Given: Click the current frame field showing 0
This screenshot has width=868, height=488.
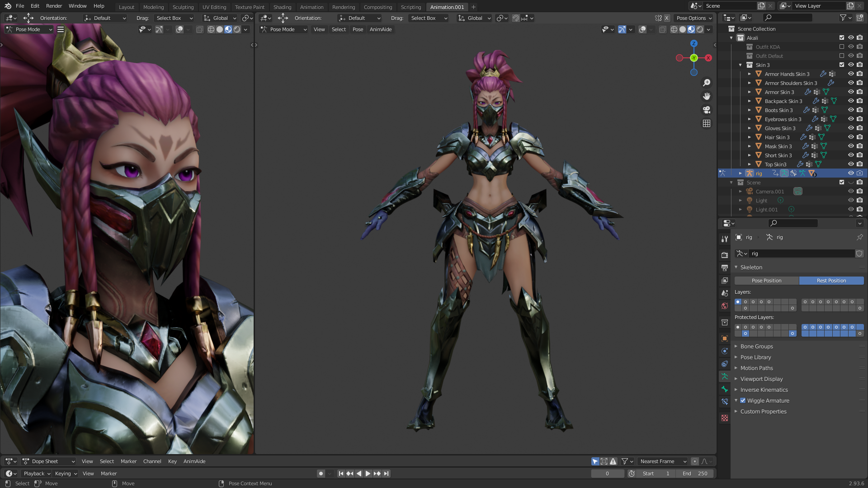Looking at the screenshot, I should click(x=608, y=474).
